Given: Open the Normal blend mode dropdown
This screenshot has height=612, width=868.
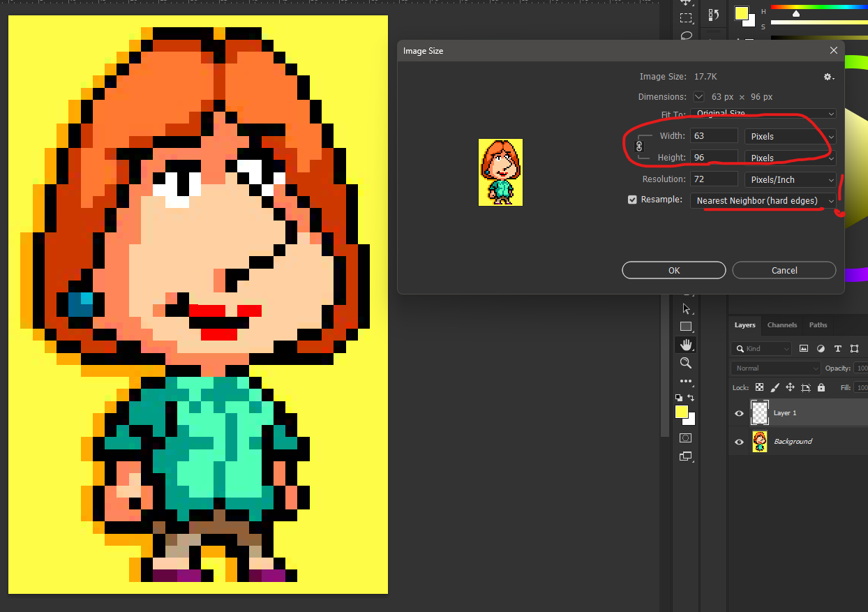Looking at the screenshot, I should pos(776,368).
